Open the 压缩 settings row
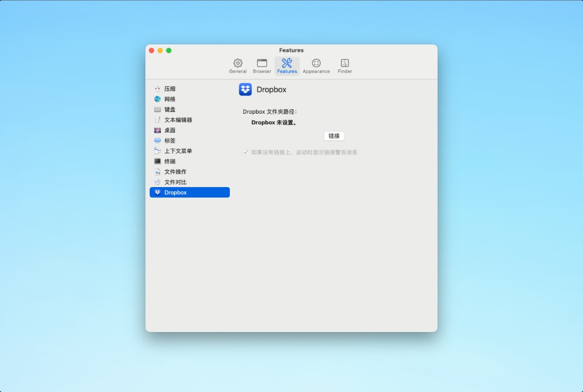 (x=189, y=89)
